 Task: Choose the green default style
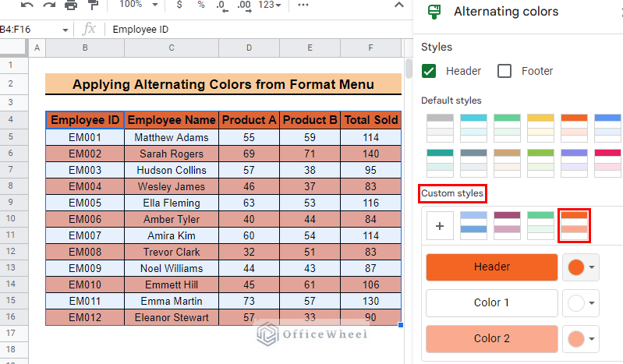click(507, 128)
